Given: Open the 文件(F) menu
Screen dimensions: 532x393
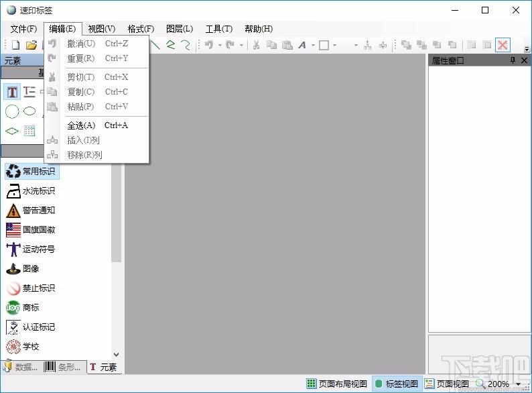Looking at the screenshot, I should pos(23,29).
